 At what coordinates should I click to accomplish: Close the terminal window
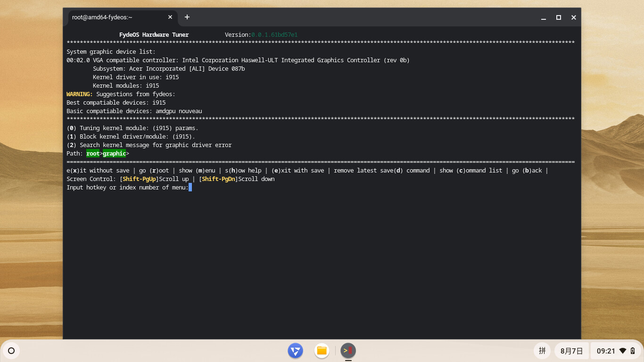coord(574,17)
